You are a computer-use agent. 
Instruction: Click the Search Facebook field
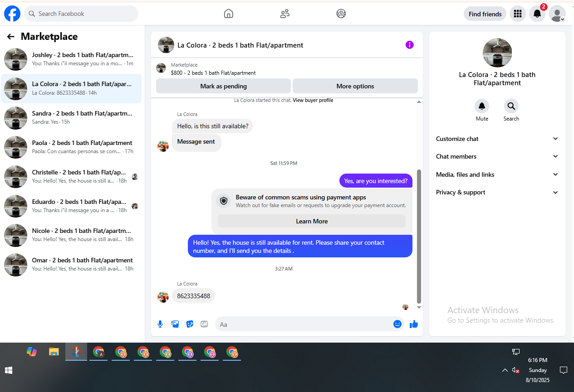point(81,14)
